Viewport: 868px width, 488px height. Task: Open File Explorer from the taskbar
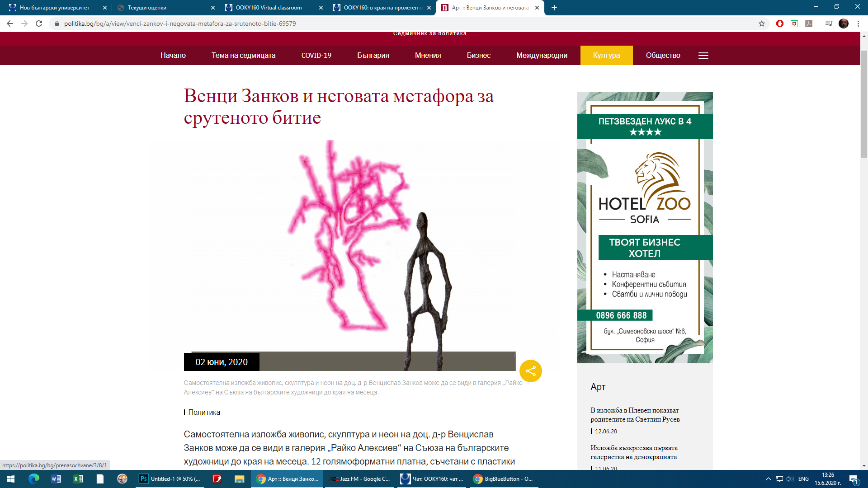(240, 479)
